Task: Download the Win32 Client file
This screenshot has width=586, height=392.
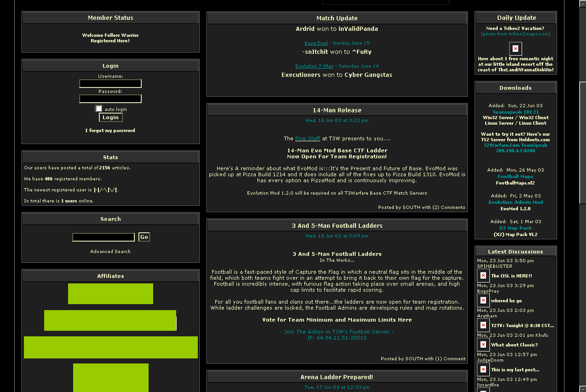Action: 534,118
